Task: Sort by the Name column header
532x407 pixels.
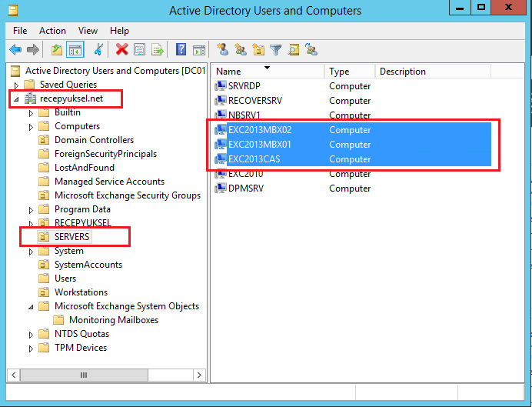Action: 268,72
